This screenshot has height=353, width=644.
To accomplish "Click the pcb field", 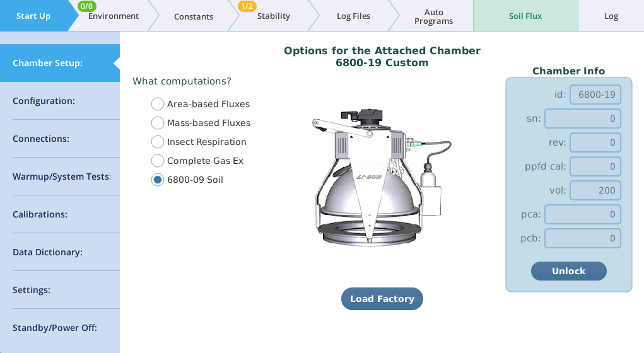I will (x=582, y=238).
